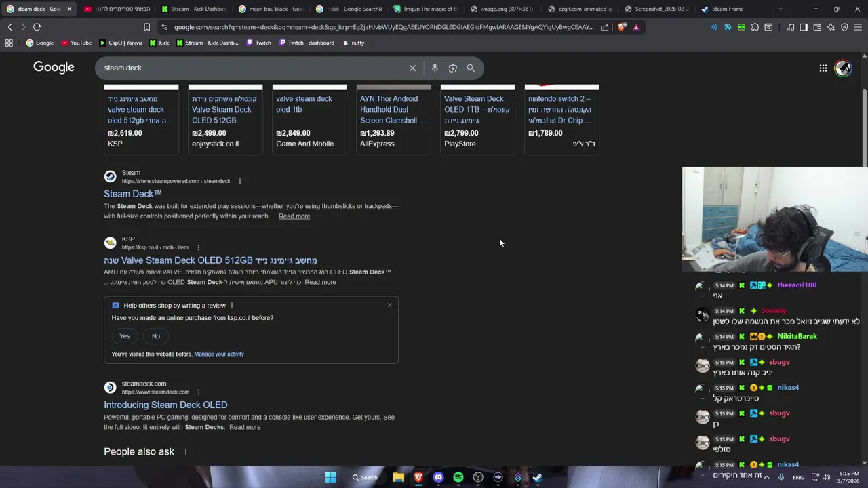The image size is (868, 488).
Task: Close the active steam deck tab
Action: (69, 9)
